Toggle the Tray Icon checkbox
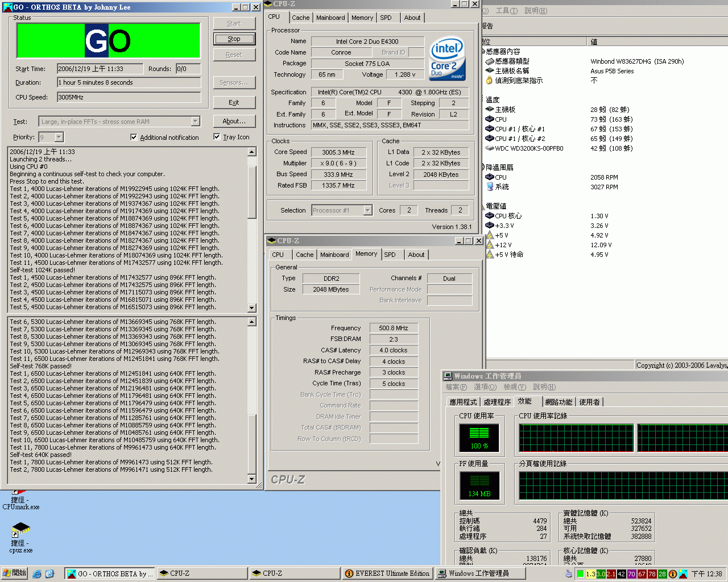The image size is (728, 582). coord(217,136)
